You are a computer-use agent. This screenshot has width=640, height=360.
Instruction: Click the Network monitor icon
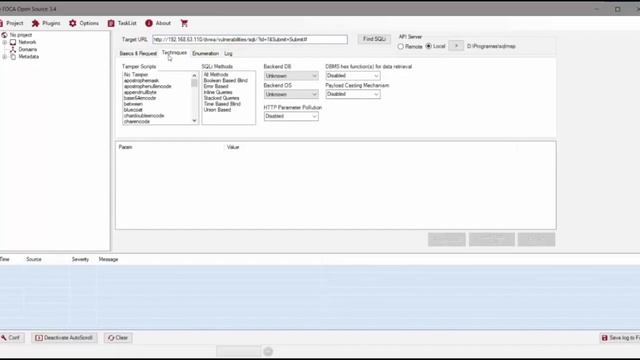(x=13, y=42)
